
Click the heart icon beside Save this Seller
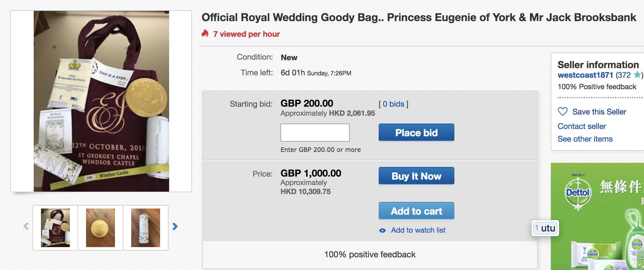tap(562, 112)
